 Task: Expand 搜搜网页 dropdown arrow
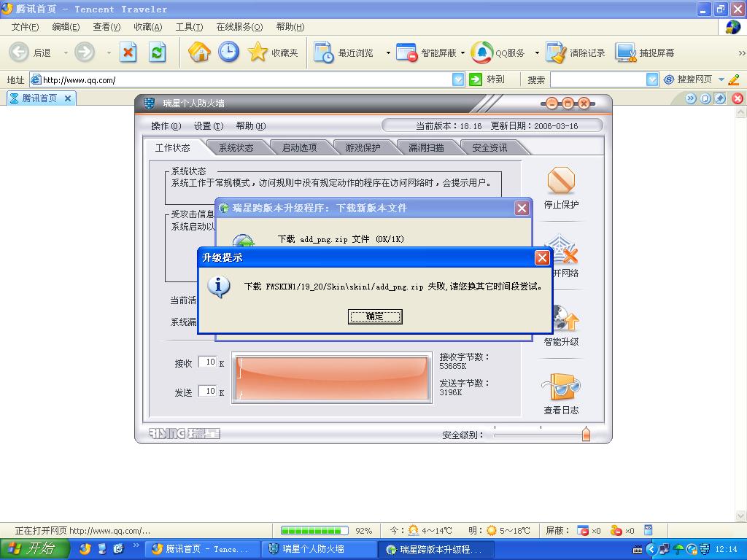(721, 79)
